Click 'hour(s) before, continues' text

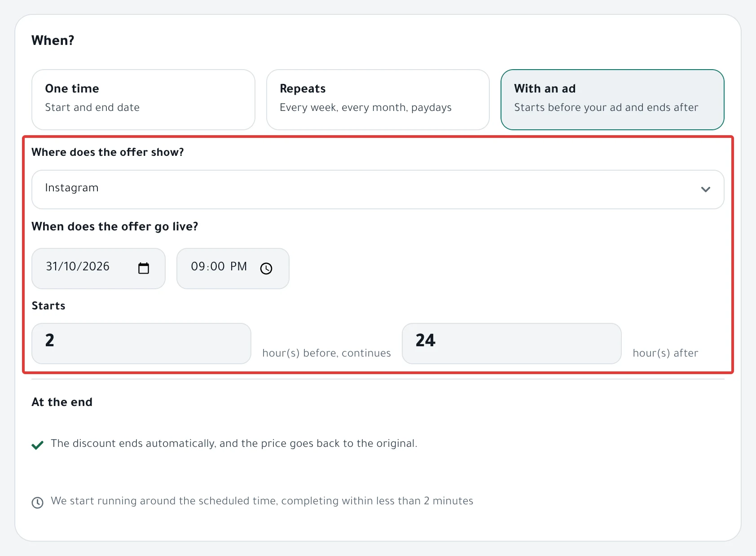tap(326, 353)
